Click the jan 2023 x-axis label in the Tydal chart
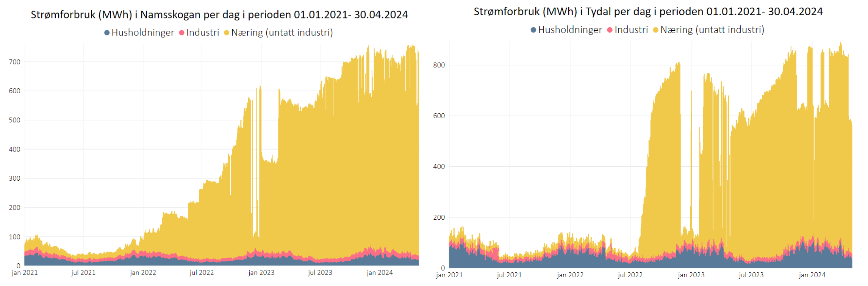The image size is (868, 286). (691, 275)
